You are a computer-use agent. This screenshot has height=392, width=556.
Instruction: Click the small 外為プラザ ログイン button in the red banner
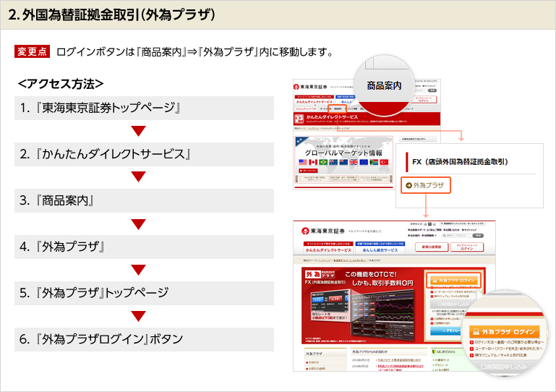(454, 280)
